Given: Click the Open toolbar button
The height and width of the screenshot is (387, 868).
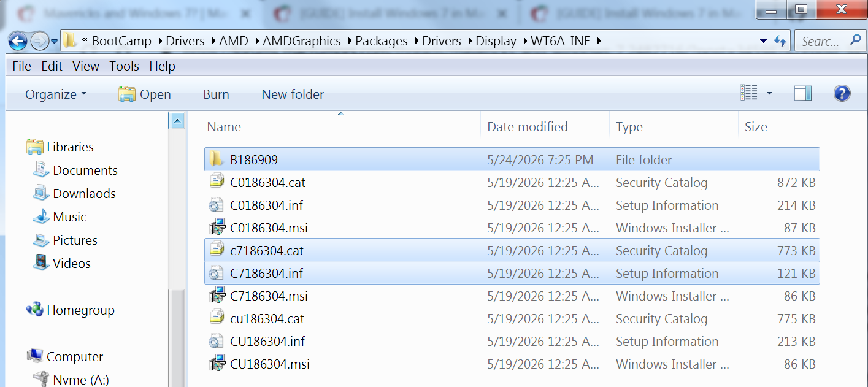Looking at the screenshot, I should tap(145, 94).
